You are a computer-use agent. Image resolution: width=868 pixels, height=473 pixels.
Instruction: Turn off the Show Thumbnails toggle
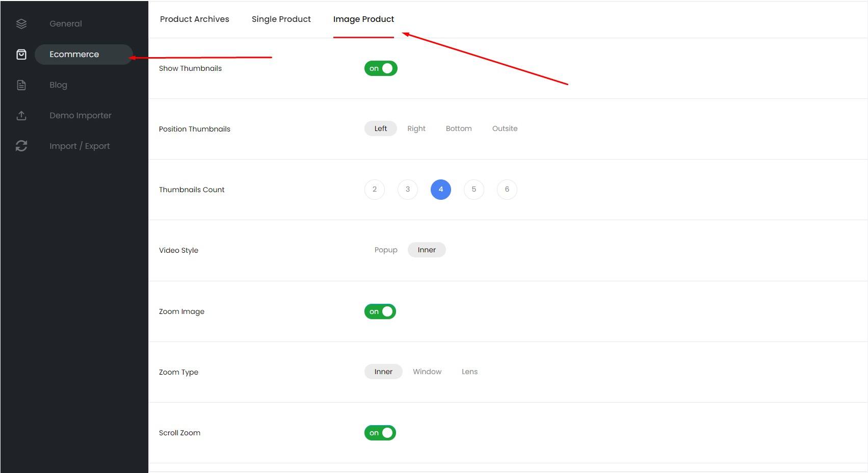point(380,68)
